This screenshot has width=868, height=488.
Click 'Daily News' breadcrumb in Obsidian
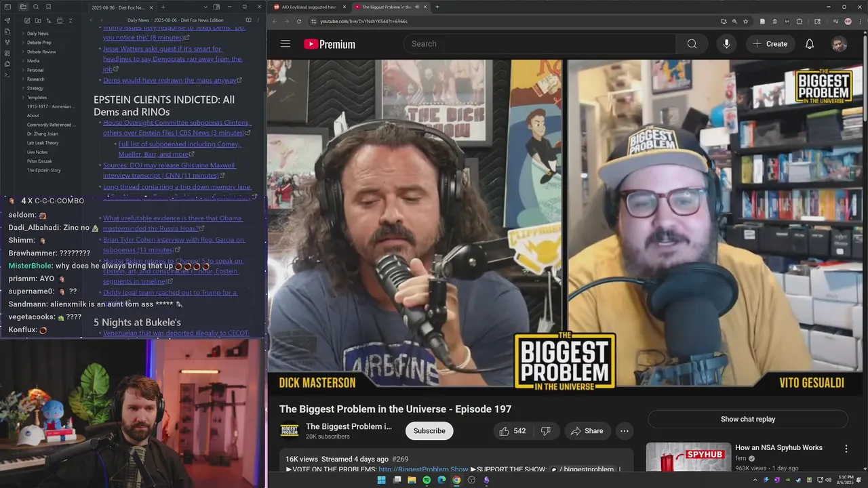point(138,20)
